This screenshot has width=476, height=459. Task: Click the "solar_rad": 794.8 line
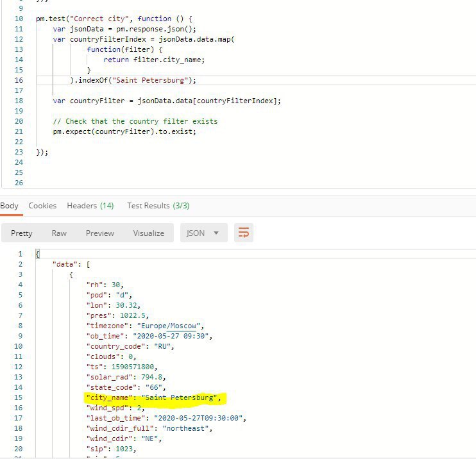click(126, 378)
